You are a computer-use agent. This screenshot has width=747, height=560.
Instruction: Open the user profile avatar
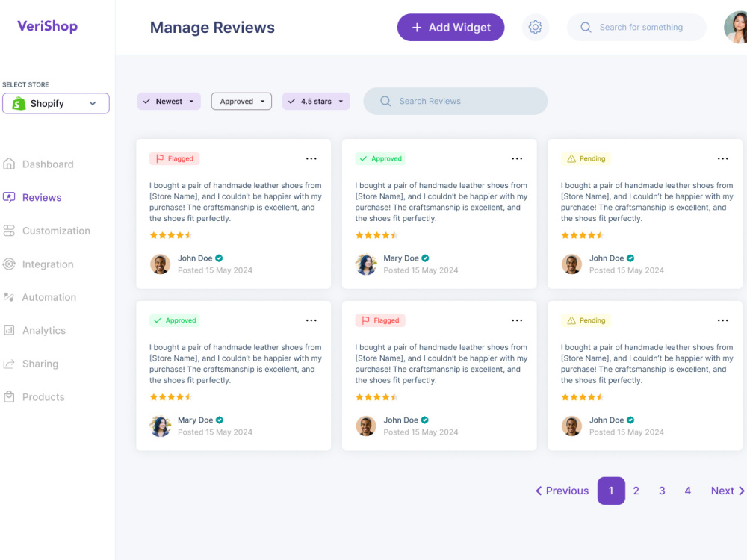736,27
